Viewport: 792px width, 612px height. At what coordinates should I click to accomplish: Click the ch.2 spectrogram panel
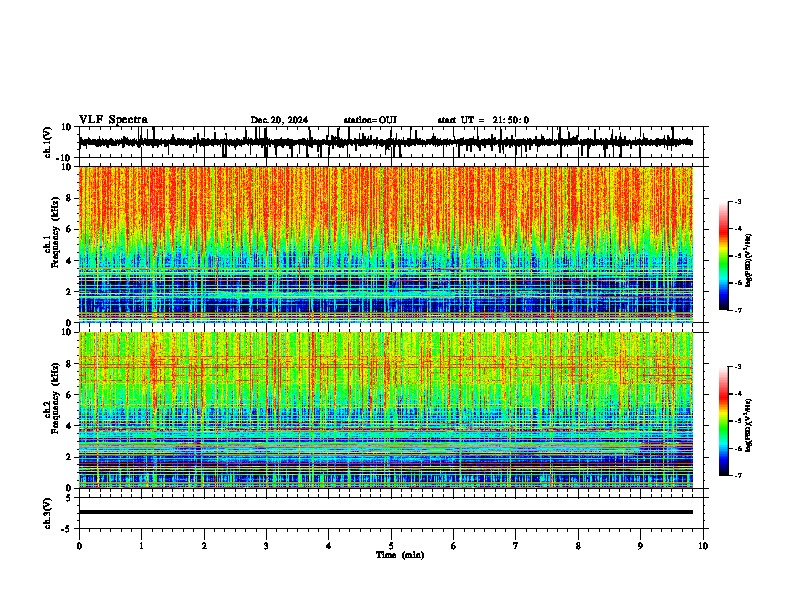[x=386, y=410]
